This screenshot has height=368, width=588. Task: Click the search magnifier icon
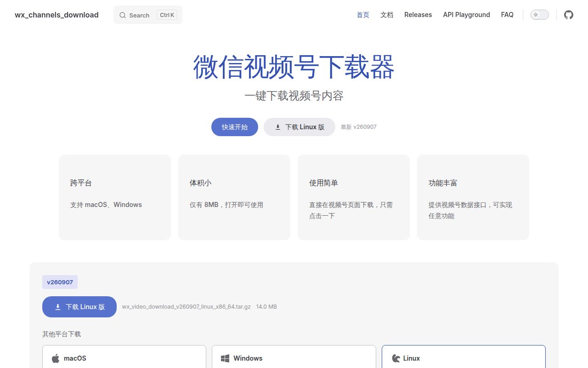click(x=123, y=15)
